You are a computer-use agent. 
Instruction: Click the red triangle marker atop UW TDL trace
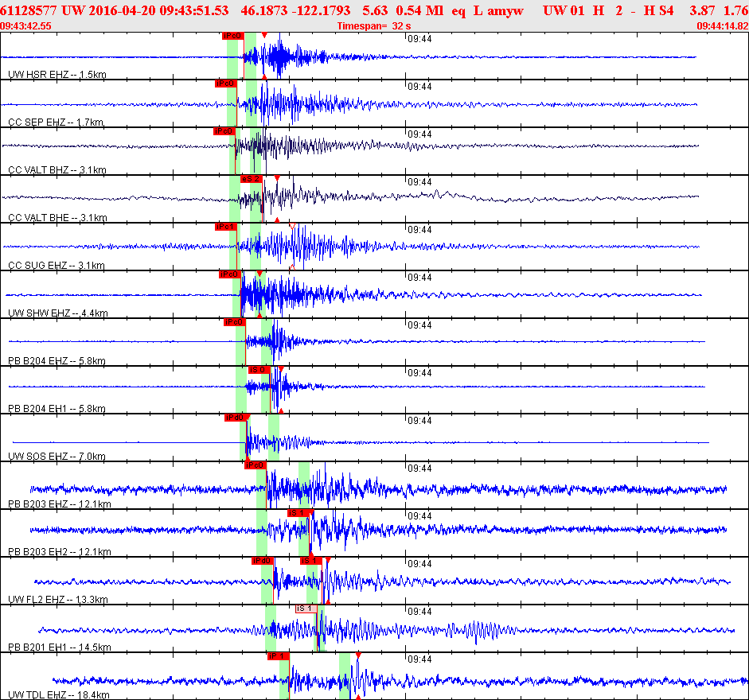358,655
